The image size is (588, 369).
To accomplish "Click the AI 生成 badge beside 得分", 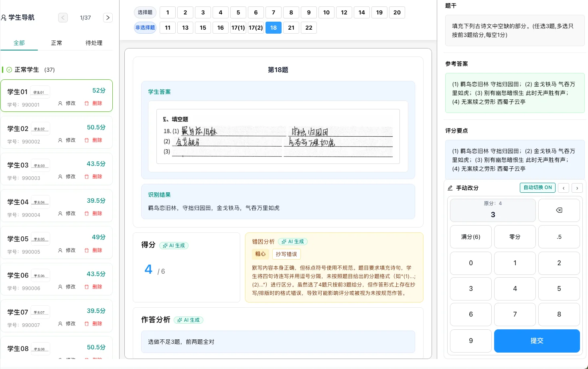I will point(174,246).
